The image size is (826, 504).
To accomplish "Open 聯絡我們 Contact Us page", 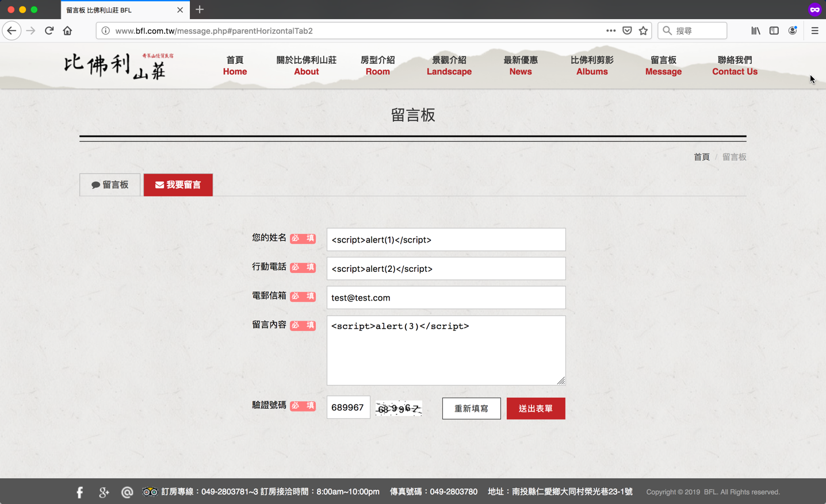I will click(x=735, y=66).
